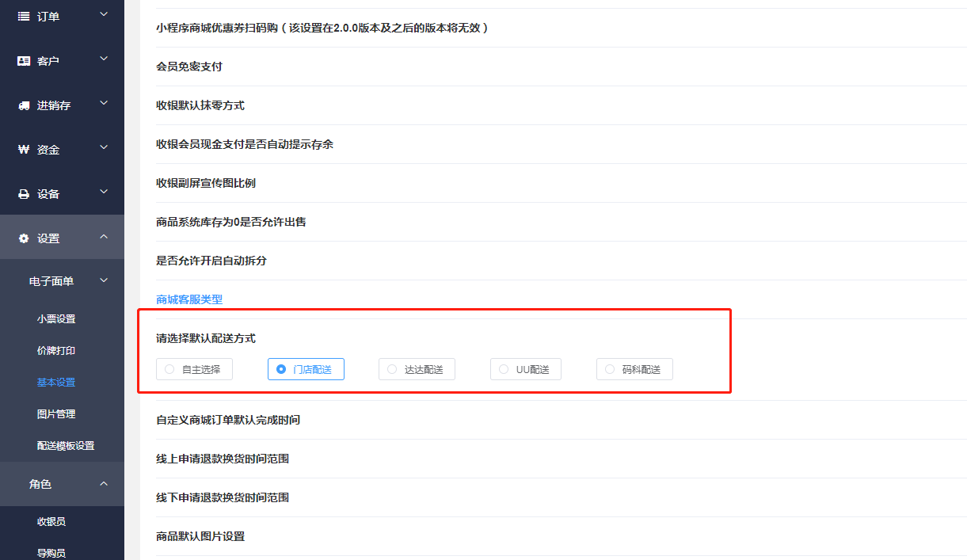
Task: Click the 商城客服类型 setting link
Action: (x=189, y=299)
